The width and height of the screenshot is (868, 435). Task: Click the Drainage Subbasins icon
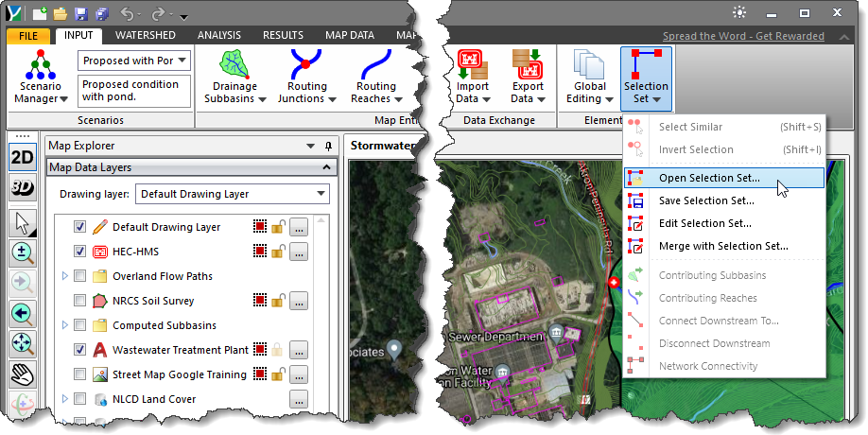coord(234,78)
